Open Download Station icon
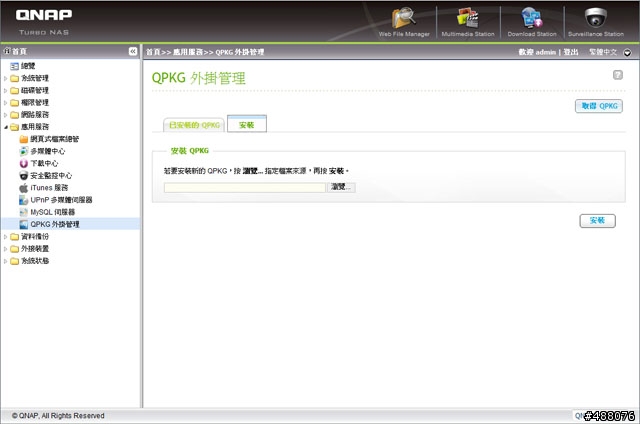Screen dimensions: 640x424 (x=532, y=18)
